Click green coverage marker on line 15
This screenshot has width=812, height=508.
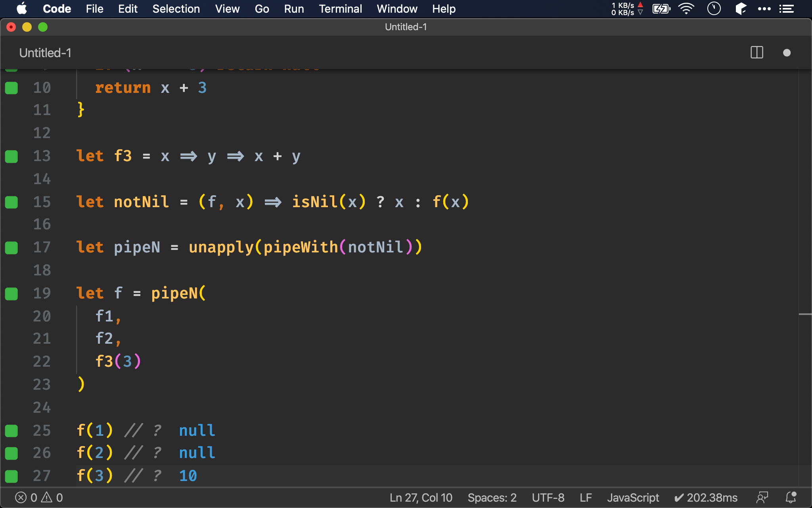click(x=11, y=202)
